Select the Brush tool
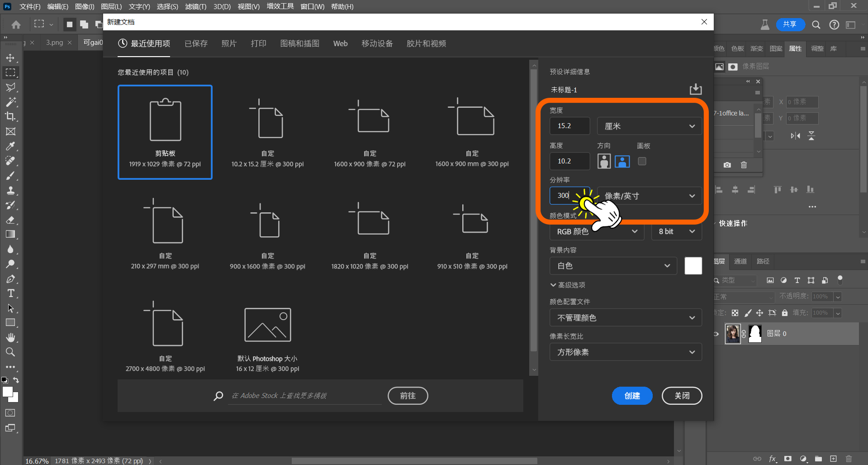 [10, 175]
